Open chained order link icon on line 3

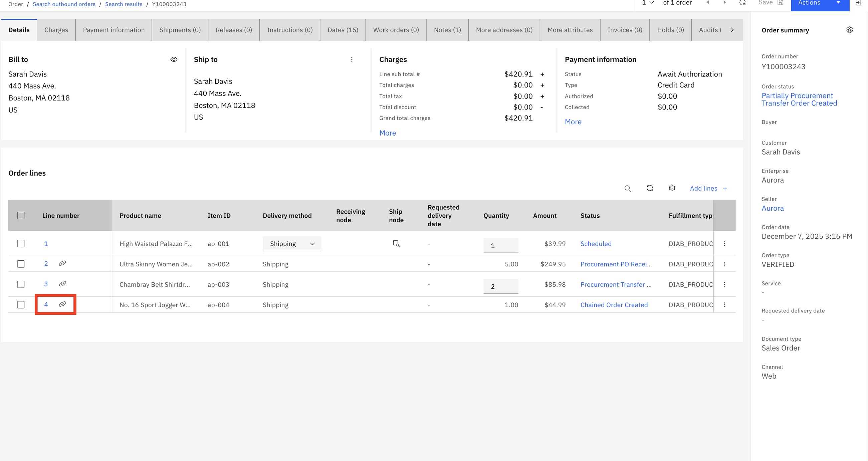(x=62, y=284)
